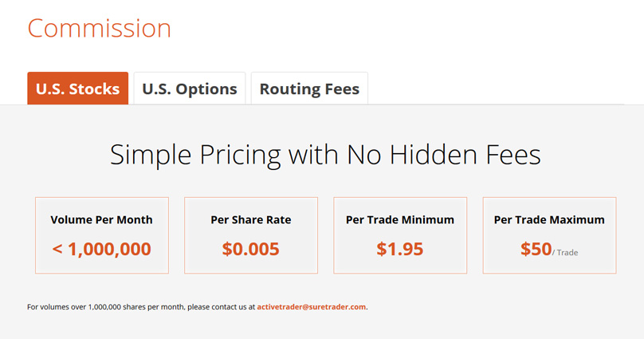Click the Per Trade Maximum label
Screen dimensions: 644x339
tap(549, 219)
